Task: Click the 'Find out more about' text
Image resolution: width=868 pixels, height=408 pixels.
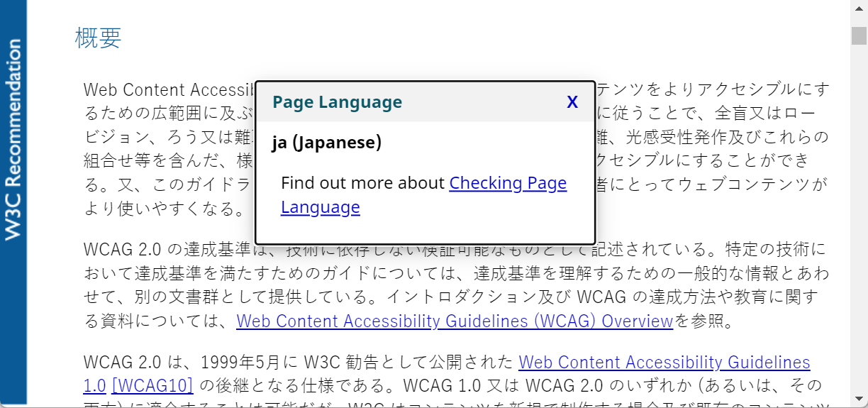Action: (363, 183)
